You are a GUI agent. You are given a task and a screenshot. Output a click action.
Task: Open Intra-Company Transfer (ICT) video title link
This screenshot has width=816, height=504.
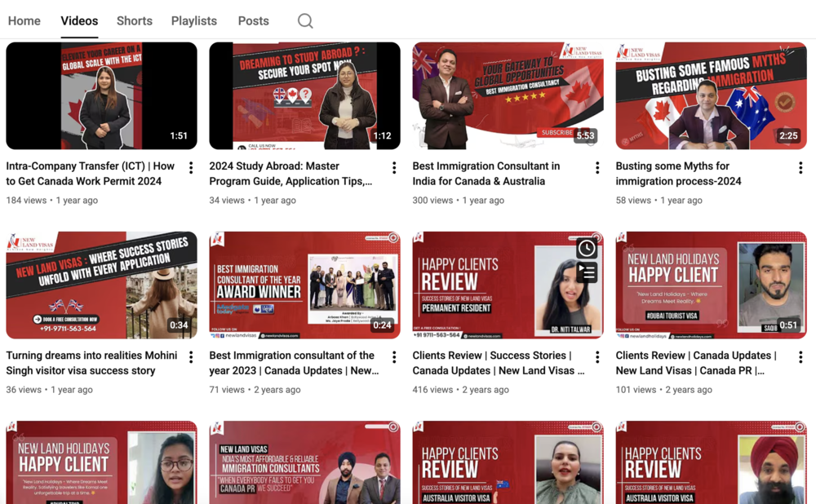coord(90,173)
